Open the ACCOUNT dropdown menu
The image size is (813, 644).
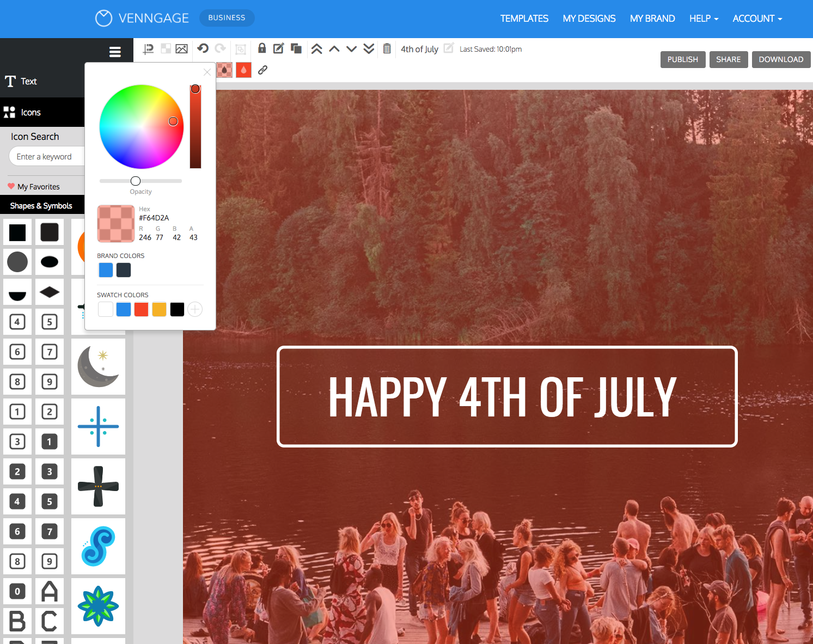tap(757, 19)
